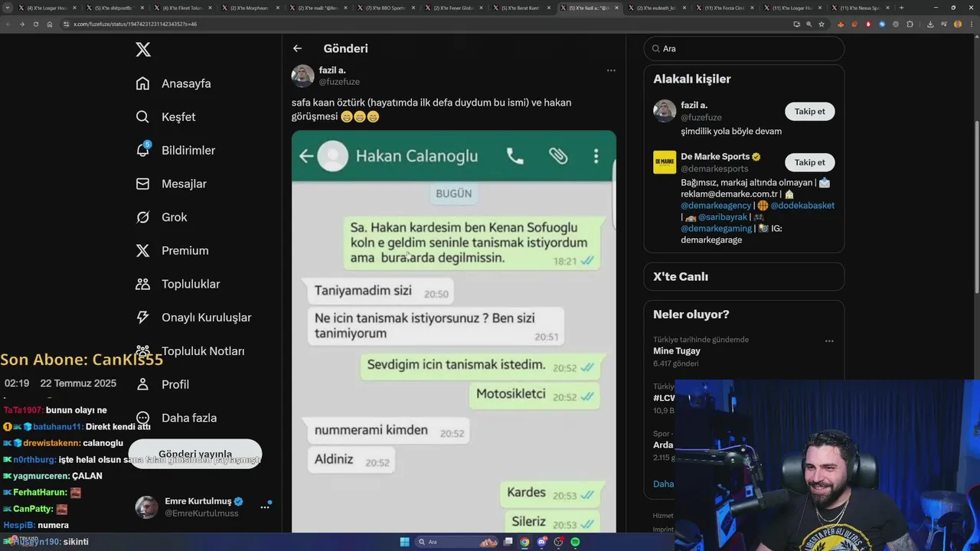The height and width of the screenshot is (551, 980).
Task: Open fazil a. avatar on the post
Action: pos(303,76)
